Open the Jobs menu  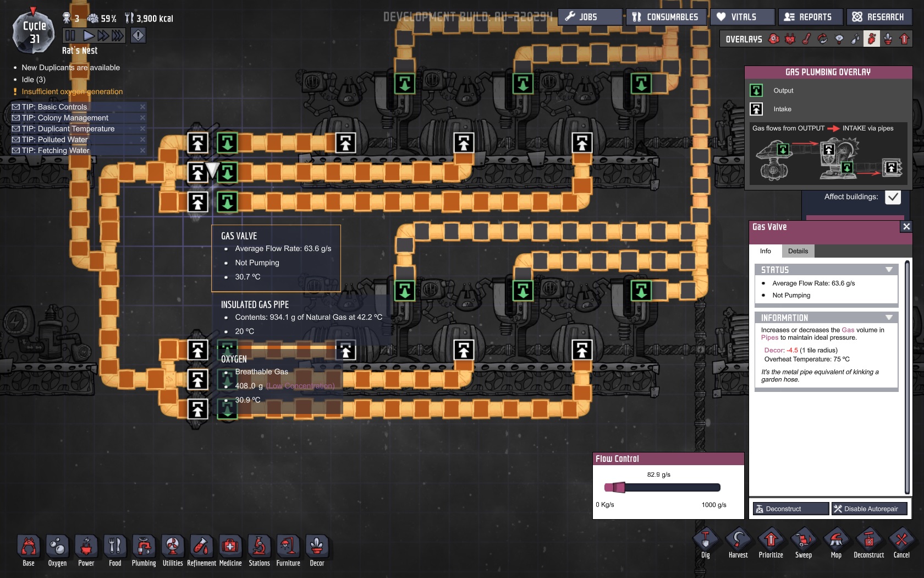590,17
